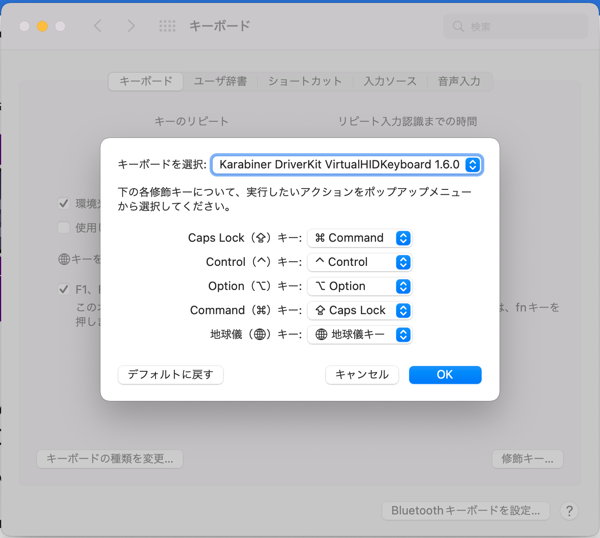Switch to the 入力ソース tab
Viewport: 600px width, 538px height.
coord(389,81)
